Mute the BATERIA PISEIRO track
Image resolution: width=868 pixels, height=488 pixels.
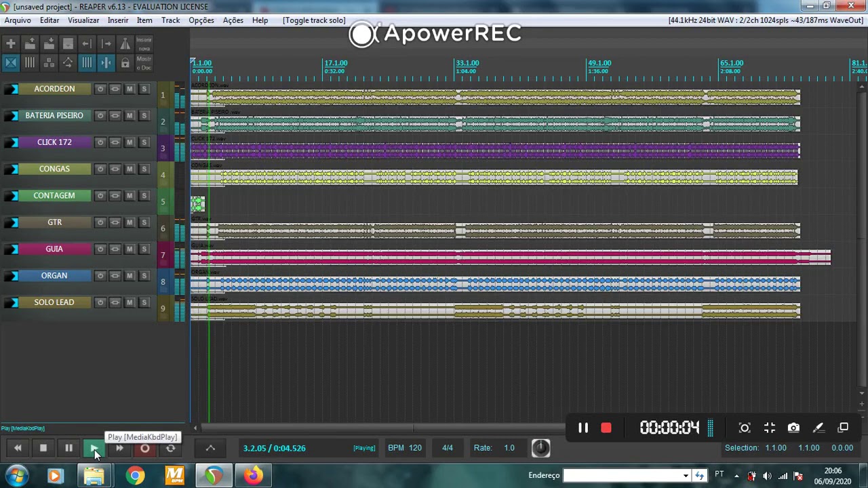pyautogui.click(x=130, y=115)
